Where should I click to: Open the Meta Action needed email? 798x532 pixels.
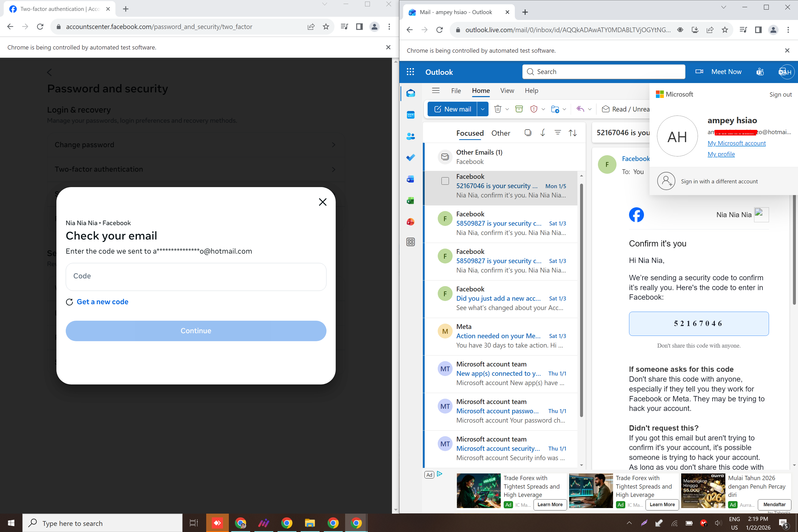coord(501,336)
